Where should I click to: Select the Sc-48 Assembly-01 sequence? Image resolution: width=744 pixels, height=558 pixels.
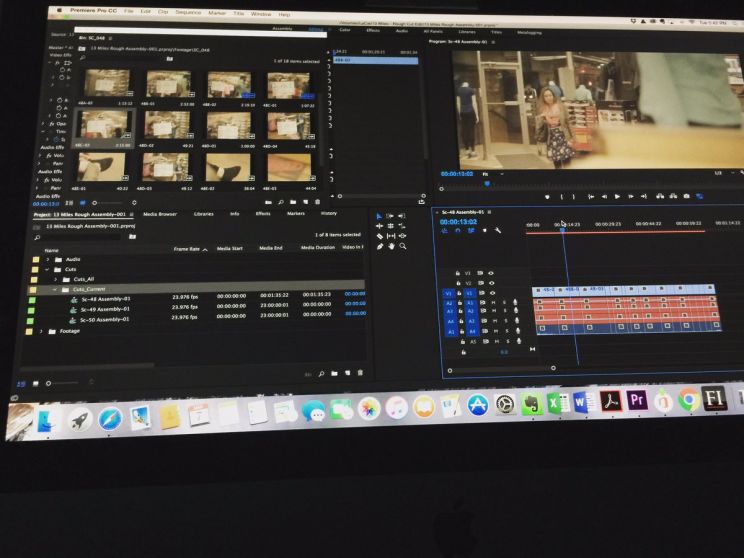(105, 299)
